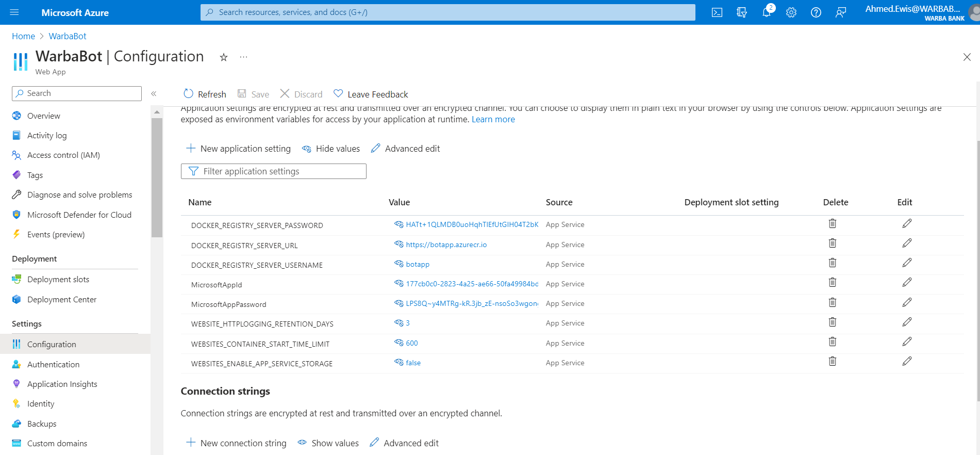Show connection string values
The height and width of the screenshot is (455, 980).
click(x=328, y=443)
